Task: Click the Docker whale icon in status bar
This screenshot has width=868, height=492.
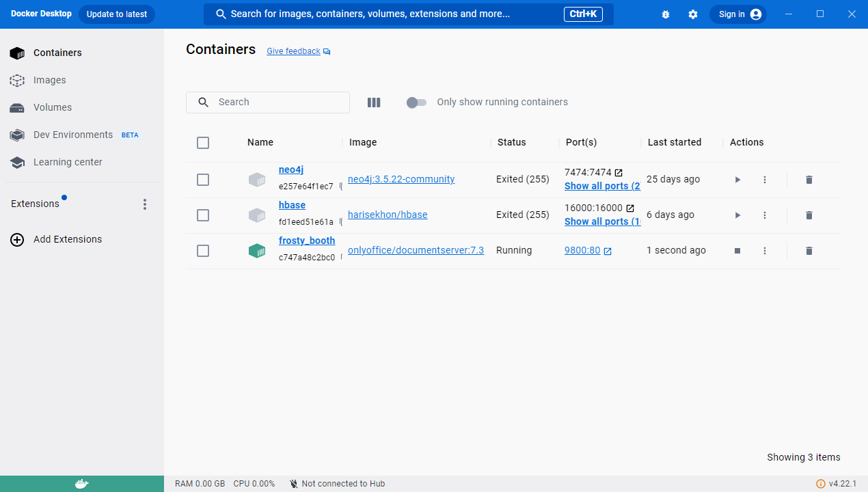Action: pos(81,484)
